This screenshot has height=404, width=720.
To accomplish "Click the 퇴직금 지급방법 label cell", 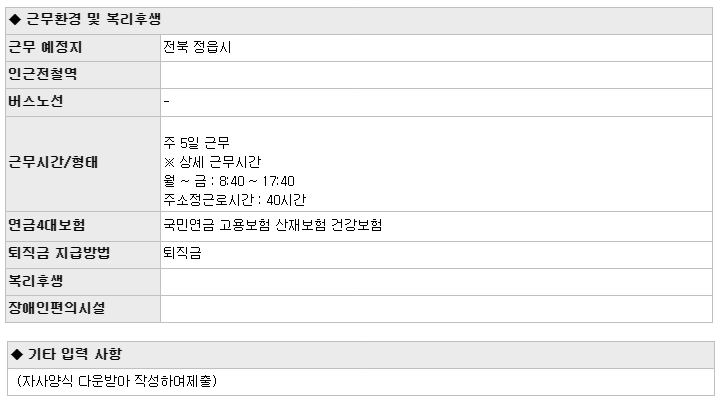I will coord(83,255).
